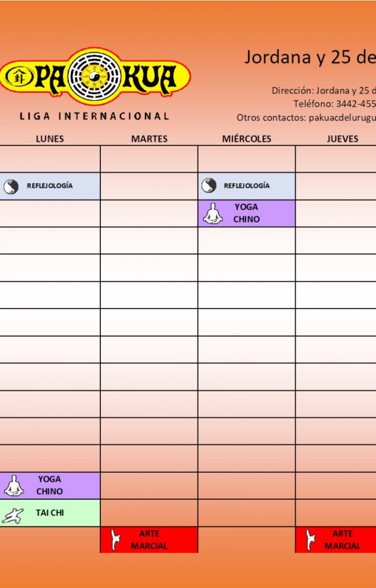Click the Teléfono contact line

(x=335, y=104)
